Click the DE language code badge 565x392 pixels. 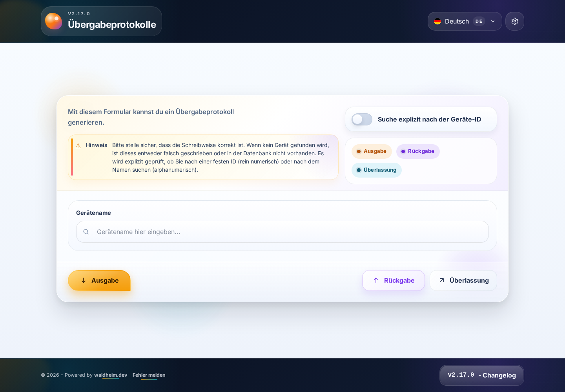click(479, 21)
